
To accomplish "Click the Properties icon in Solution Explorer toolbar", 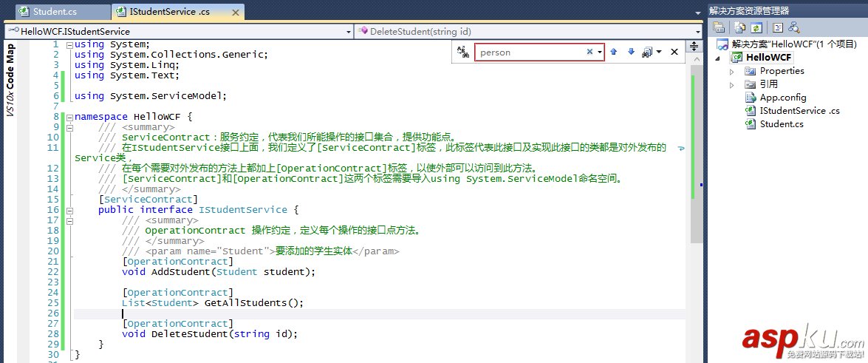I will click(719, 27).
